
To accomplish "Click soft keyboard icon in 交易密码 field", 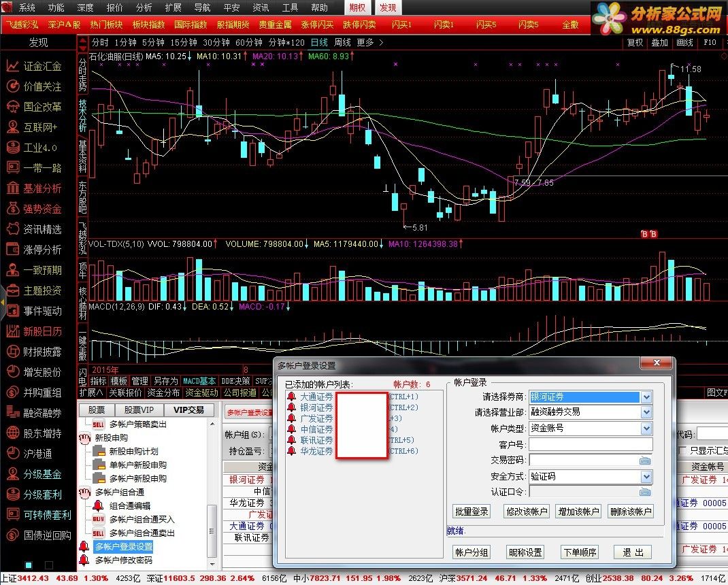I will coord(645,461).
